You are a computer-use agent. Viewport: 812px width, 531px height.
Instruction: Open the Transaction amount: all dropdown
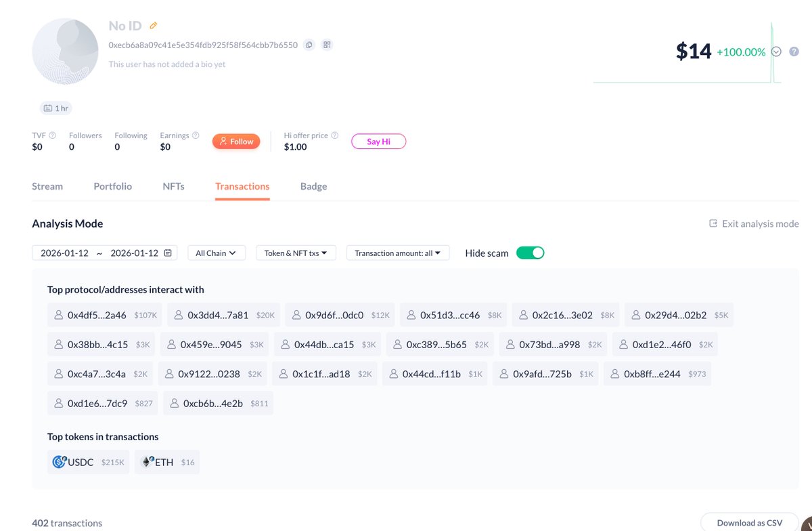(398, 253)
